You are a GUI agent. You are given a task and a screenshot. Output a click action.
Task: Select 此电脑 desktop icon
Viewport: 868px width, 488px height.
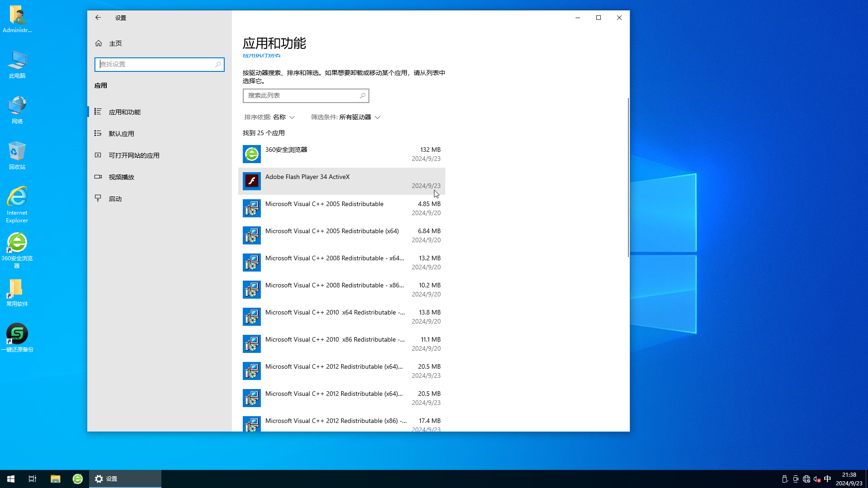pos(17,65)
